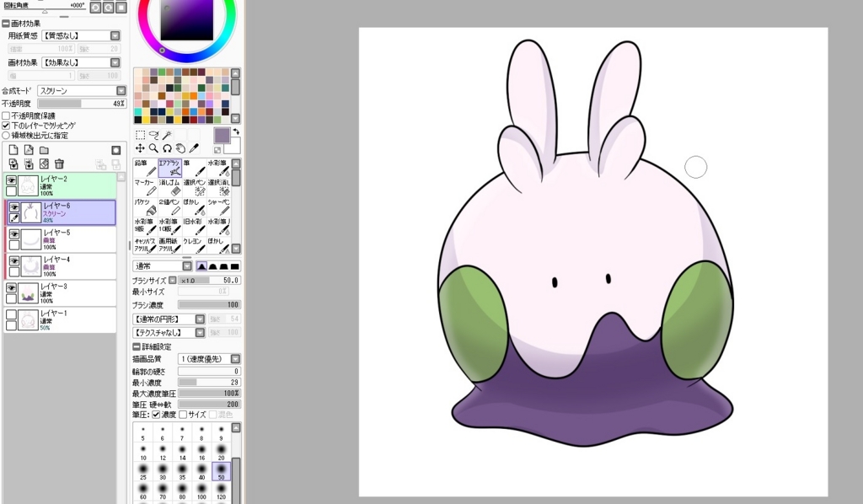Pick brush size preset 50
The image size is (863, 504).
click(222, 471)
